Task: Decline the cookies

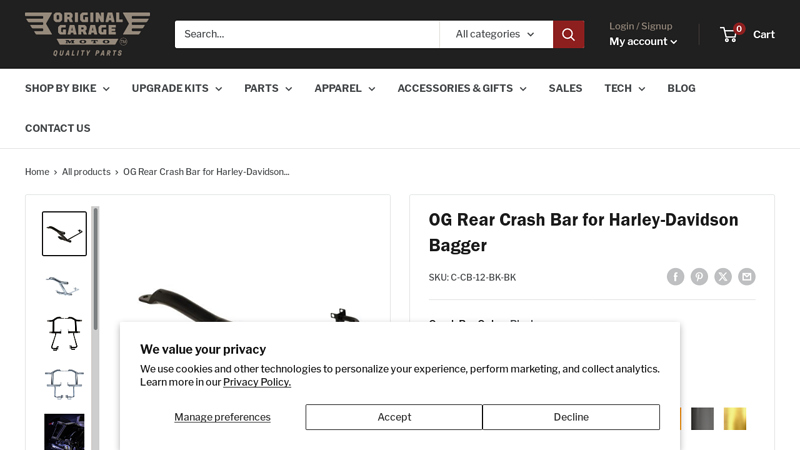Action: tap(571, 417)
